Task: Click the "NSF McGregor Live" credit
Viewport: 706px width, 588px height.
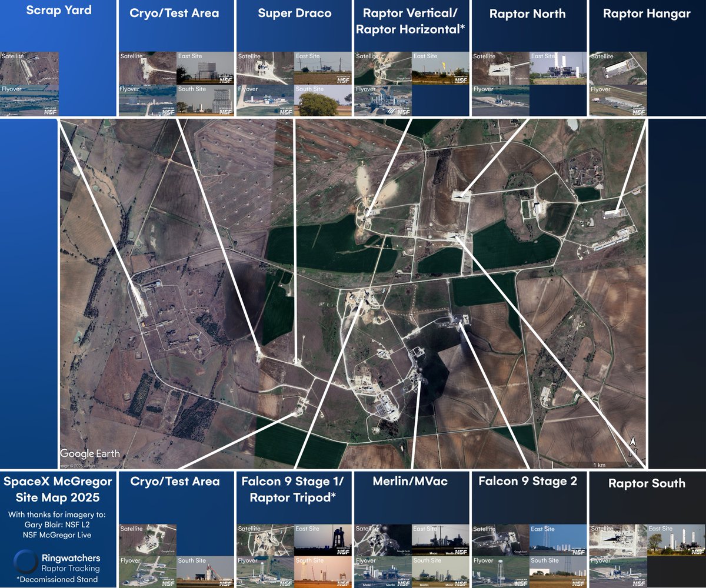Action: point(57,536)
